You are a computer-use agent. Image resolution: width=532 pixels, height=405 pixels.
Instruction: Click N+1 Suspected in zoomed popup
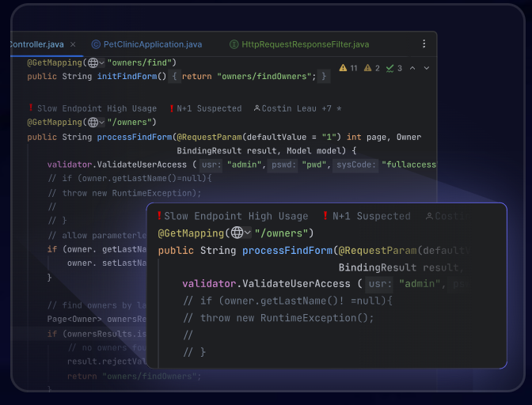pyautogui.click(x=367, y=216)
